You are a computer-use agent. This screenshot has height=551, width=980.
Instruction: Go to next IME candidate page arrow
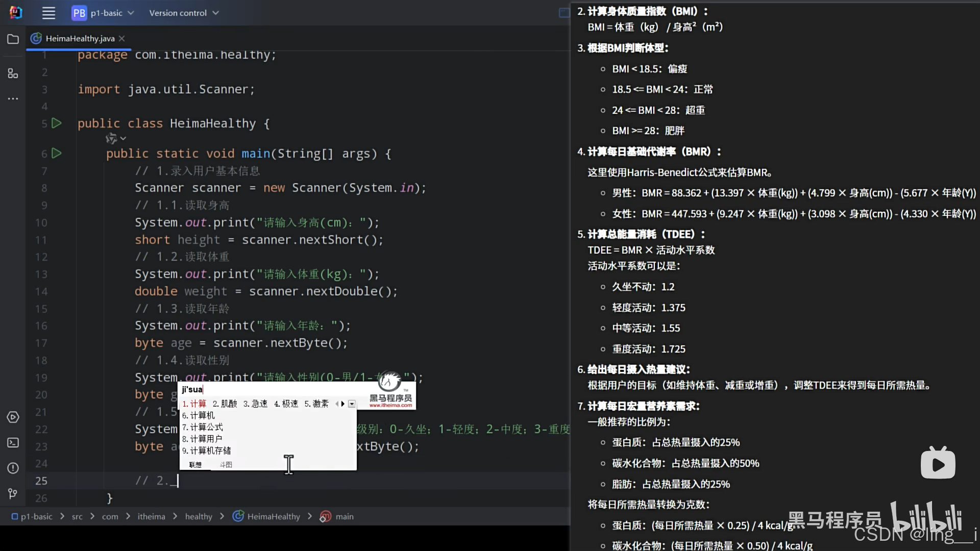point(342,404)
